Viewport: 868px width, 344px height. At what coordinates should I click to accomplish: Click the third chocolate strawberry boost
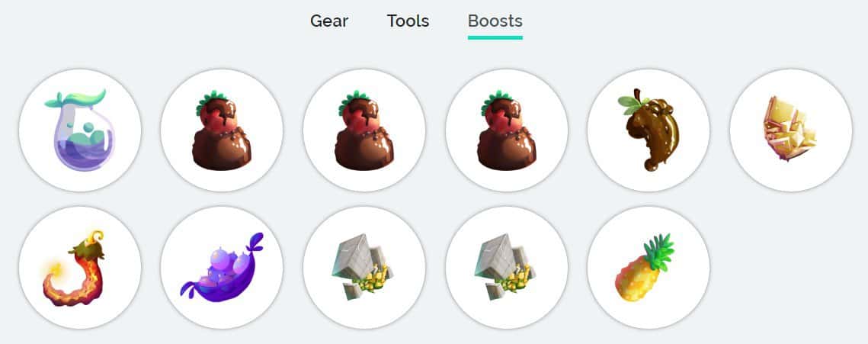click(507, 130)
